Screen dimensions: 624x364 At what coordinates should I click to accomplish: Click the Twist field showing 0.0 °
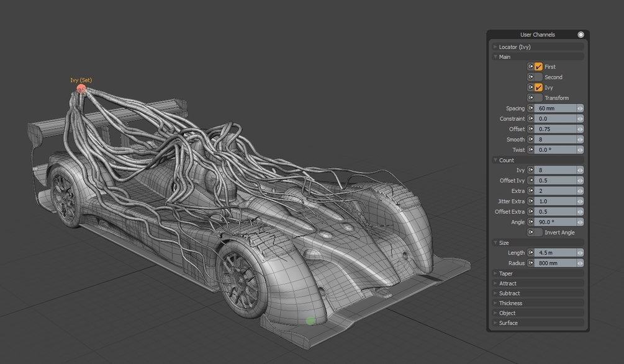[x=555, y=149]
